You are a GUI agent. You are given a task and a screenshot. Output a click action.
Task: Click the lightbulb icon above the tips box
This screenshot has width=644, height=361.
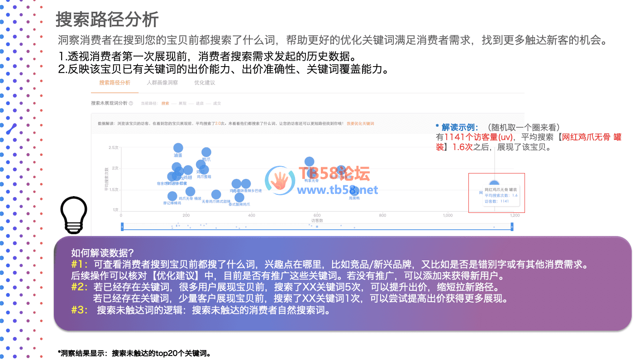coord(73,215)
